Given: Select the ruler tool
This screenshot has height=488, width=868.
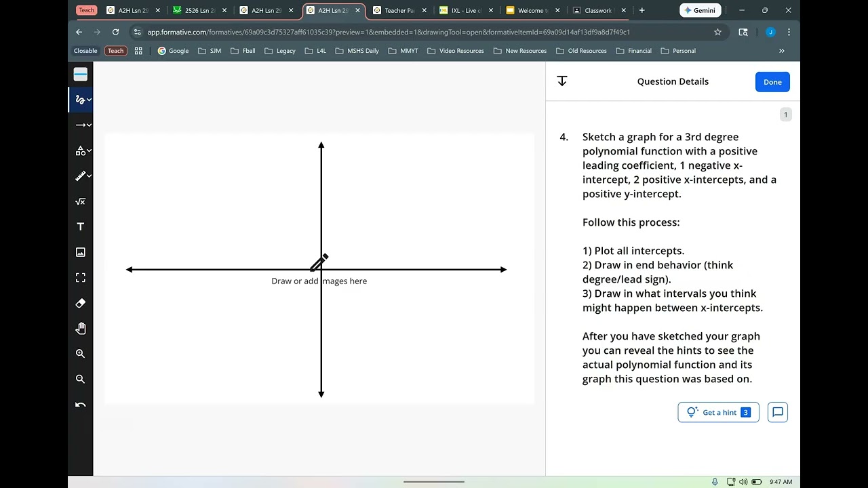Looking at the screenshot, I should point(79,176).
